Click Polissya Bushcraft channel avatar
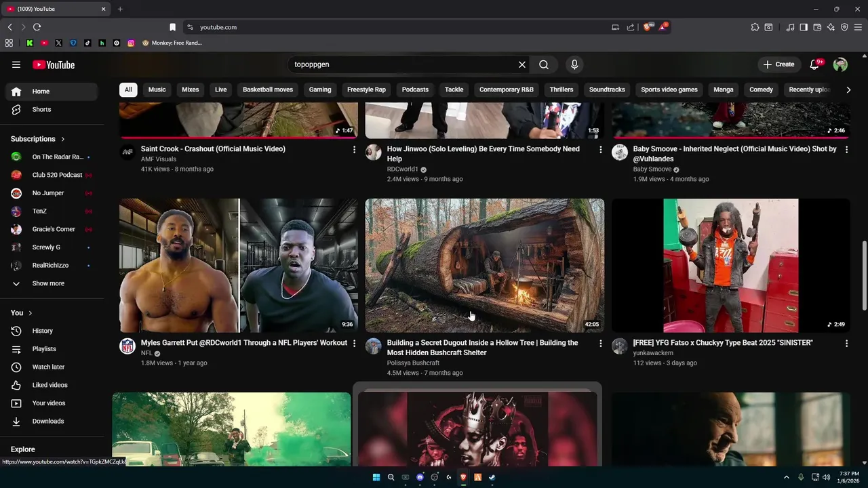 [x=374, y=346]
